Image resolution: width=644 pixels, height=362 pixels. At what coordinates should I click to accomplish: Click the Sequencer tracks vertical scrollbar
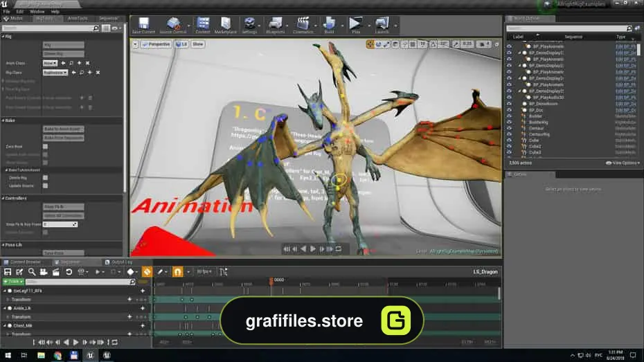(x=499, y=293)
